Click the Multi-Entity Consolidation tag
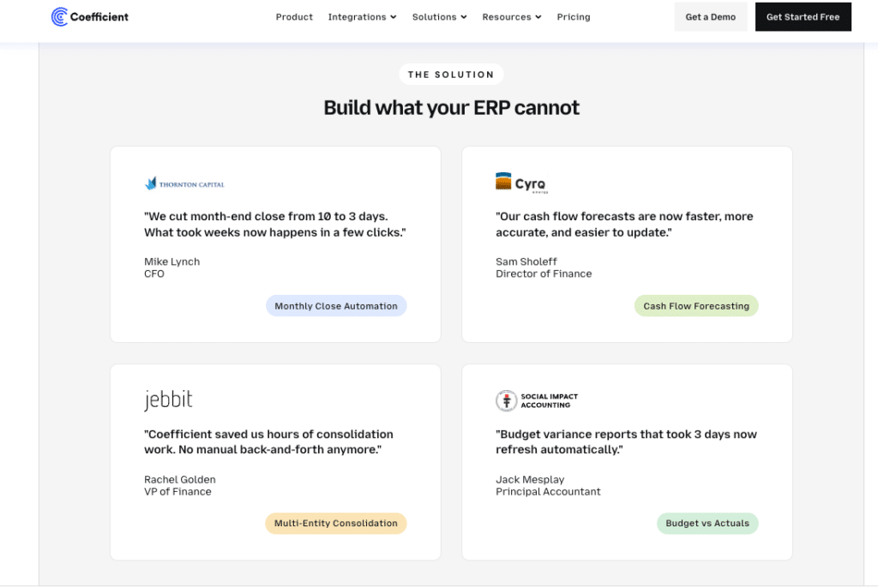 335,523
